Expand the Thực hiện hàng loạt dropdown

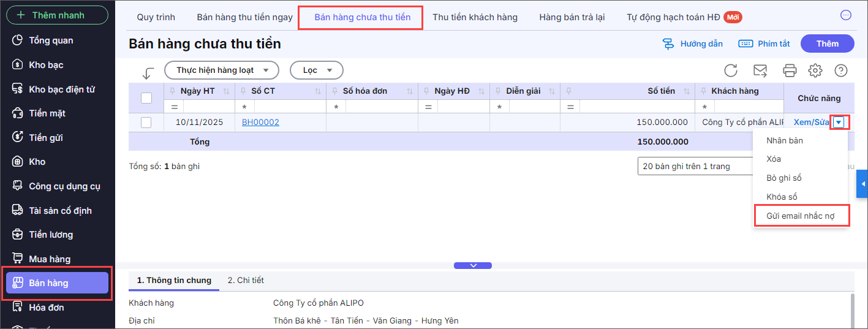(221, 70)
